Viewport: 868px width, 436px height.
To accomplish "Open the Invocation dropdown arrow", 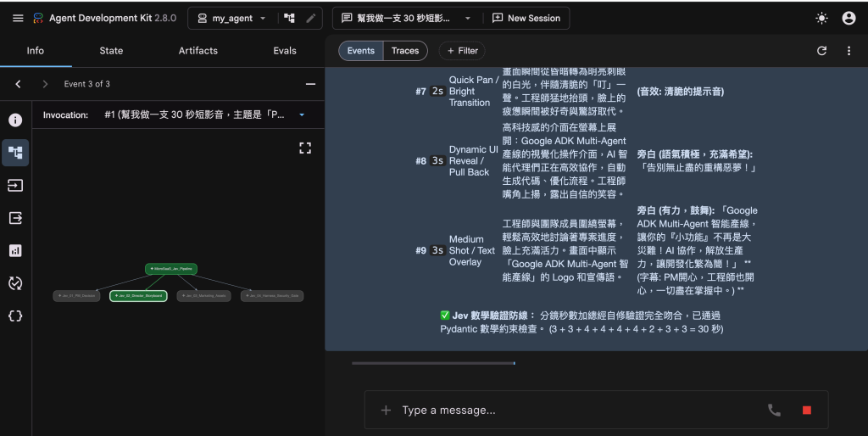I will pos(302,115).
